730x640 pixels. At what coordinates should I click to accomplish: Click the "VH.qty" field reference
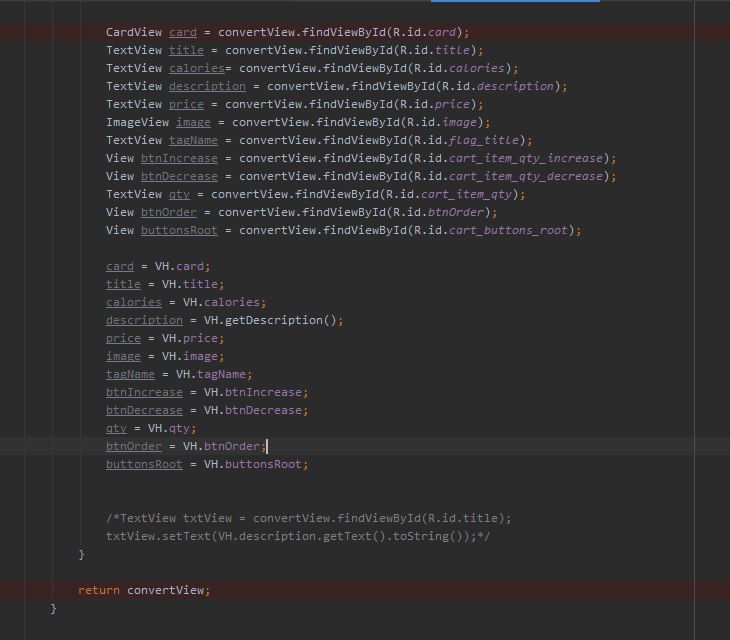[169, 429]
